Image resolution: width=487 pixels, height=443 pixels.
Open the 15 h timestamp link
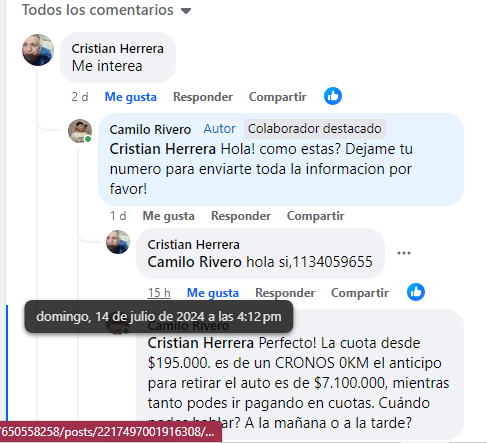[159, 293]
